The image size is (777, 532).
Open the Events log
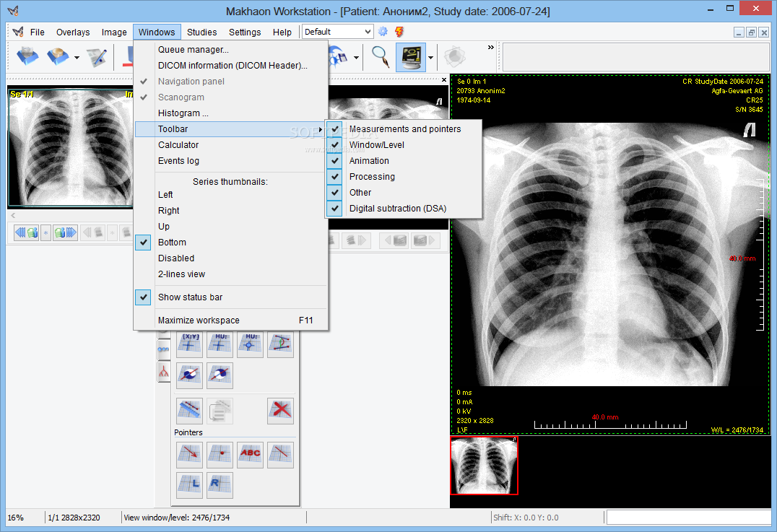[231, 160]
